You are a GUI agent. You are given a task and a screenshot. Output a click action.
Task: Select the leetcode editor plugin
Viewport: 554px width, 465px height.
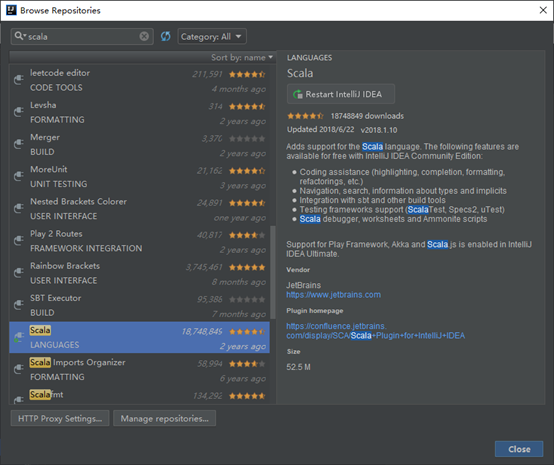click(140, 80)
